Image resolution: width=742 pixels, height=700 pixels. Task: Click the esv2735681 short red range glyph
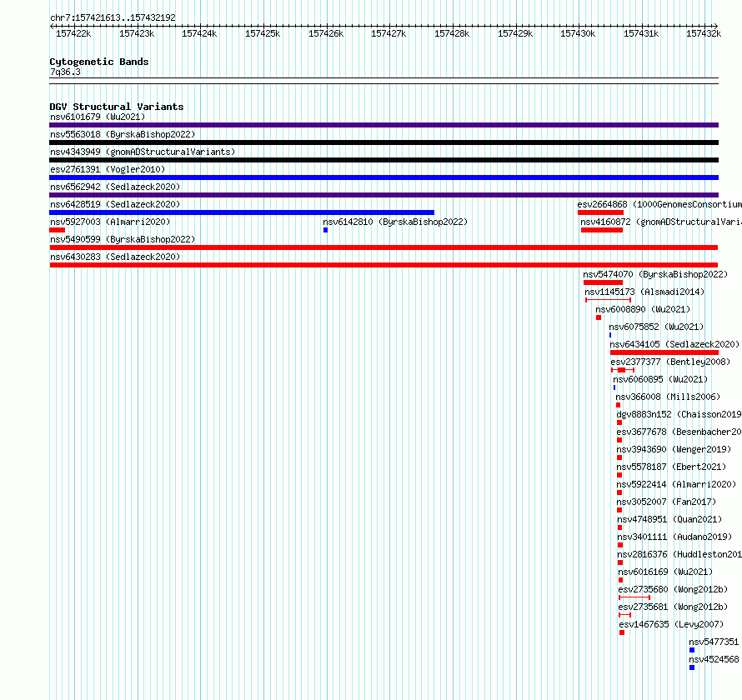625,615
